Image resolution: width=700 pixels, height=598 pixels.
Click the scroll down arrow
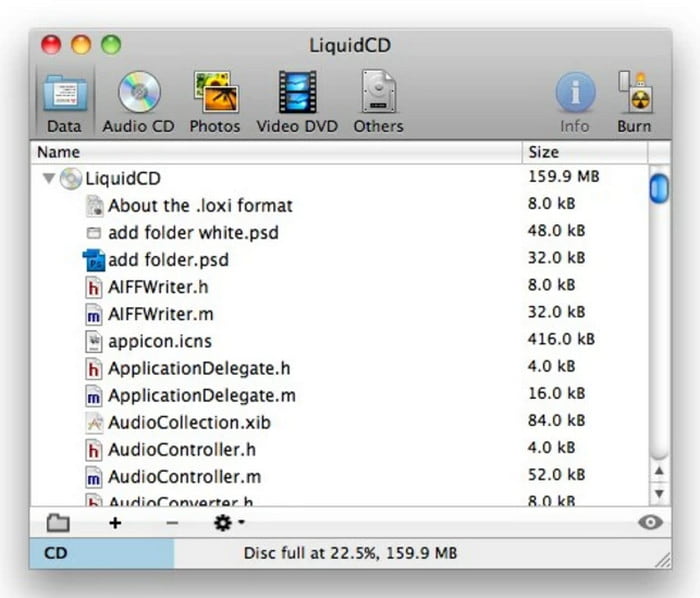(x=659, y=493)
